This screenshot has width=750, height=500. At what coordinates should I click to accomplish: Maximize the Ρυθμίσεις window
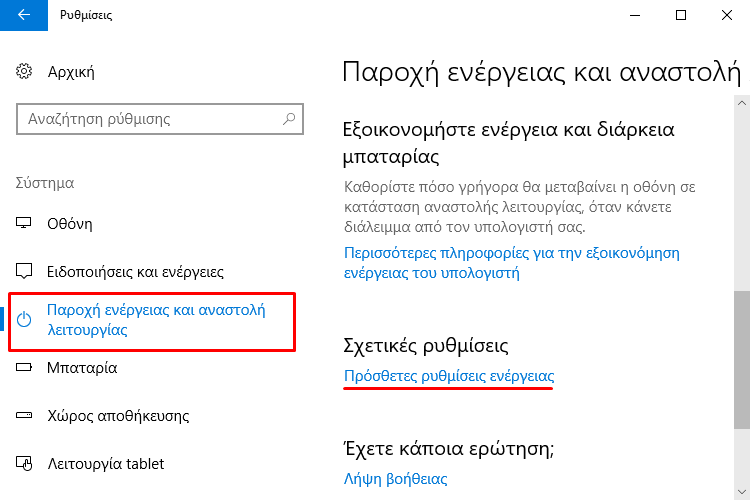point(681,15)
